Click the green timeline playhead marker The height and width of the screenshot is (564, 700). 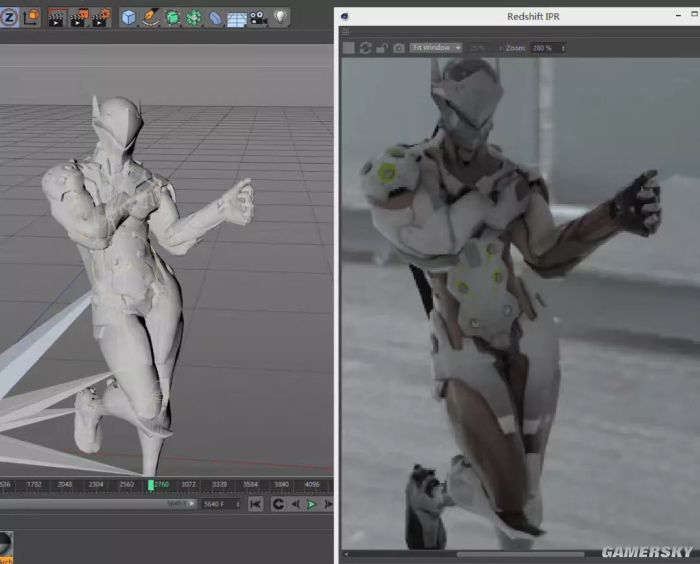pos(151,485)
